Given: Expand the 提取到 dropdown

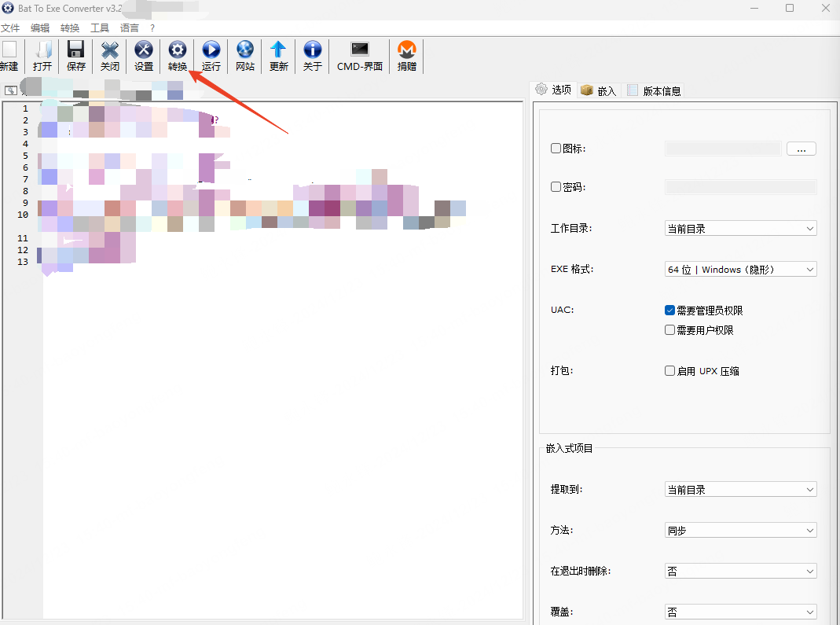Looking at the screenshot, I should (741, 489).
